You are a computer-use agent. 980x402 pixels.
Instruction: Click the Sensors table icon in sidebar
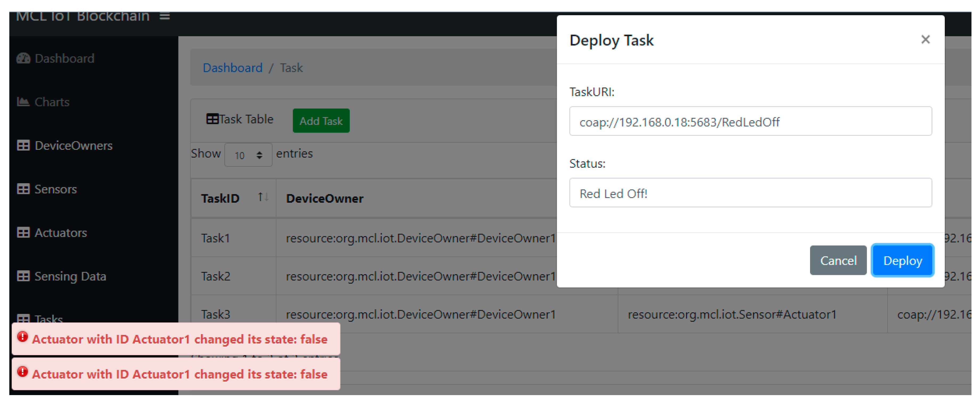pos(23,189)
